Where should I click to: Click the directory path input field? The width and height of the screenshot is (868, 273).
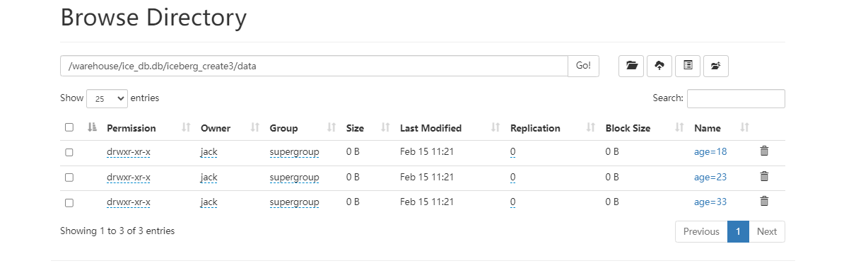tap(315, 66)
